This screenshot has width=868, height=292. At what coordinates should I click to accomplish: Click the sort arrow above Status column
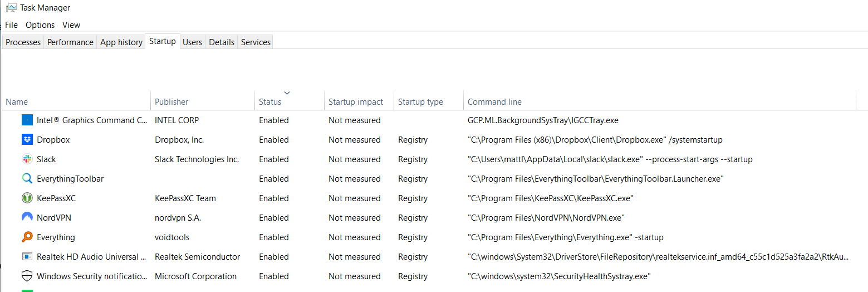click(x=287, y=93)
